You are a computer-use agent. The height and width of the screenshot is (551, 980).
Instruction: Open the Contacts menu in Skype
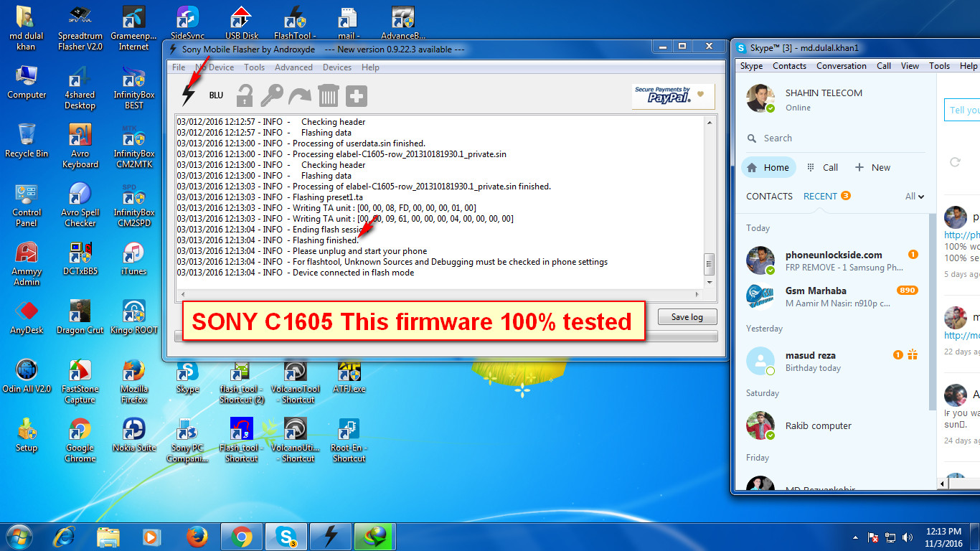tap(789, 66)
